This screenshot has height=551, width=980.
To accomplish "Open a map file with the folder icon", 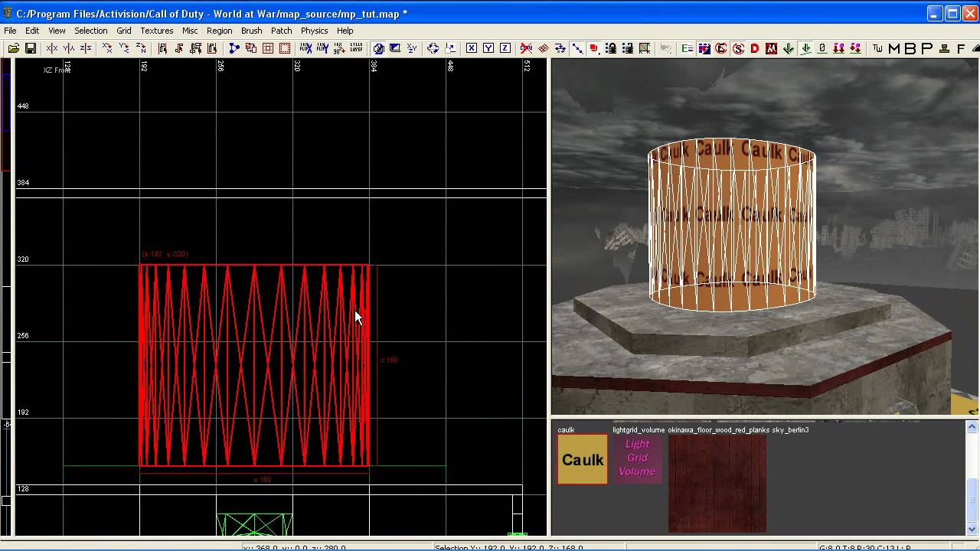I will 14,48.
